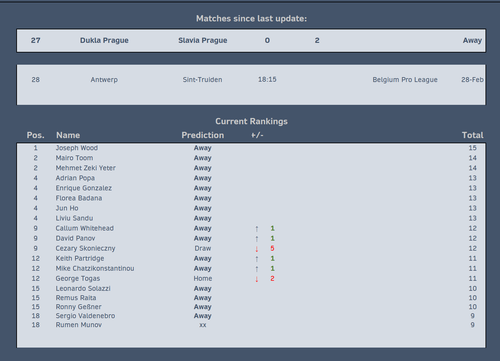Image resolution: width=500 pixels, height=361 pixels.
Task: Click Dukla Prague's score of 0
Action: coord(267,40)
